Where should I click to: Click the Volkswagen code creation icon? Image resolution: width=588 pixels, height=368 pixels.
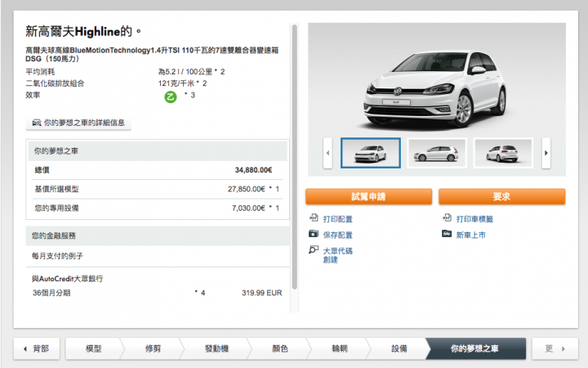[314, 249]
